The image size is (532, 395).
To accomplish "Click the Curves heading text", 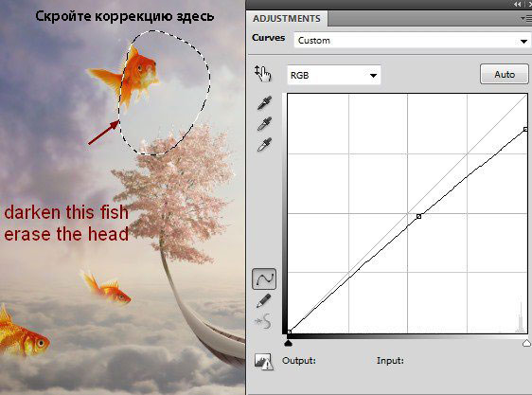I will (269, 38).
